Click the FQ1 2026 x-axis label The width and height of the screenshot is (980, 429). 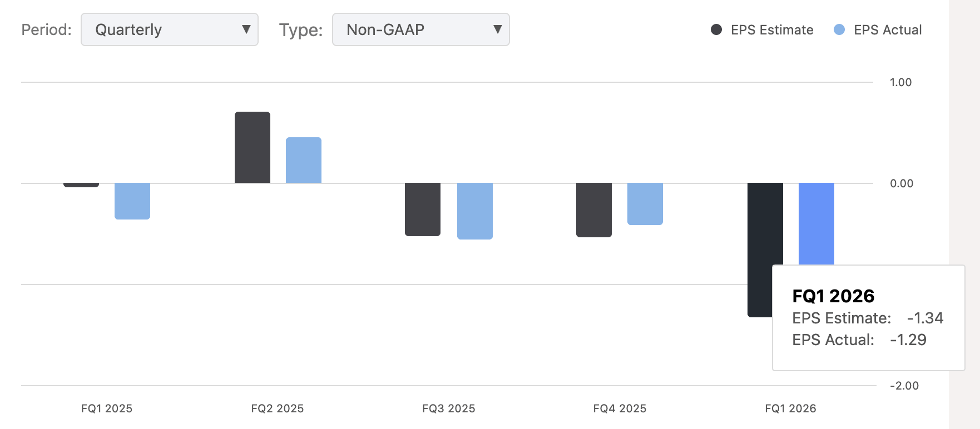point(790,408)
